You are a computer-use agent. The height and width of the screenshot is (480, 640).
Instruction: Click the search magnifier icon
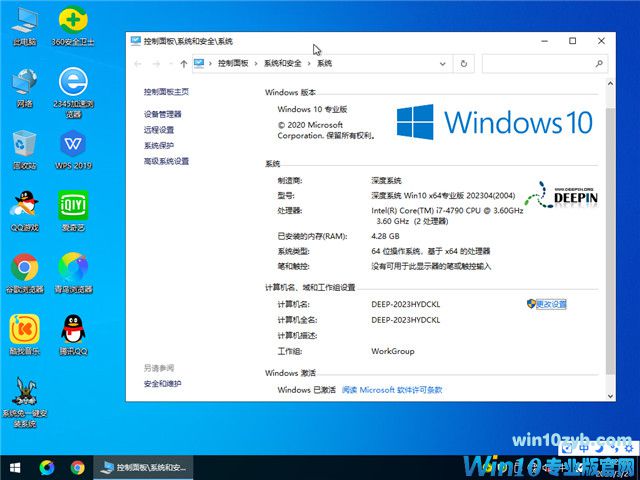(599, 64)
